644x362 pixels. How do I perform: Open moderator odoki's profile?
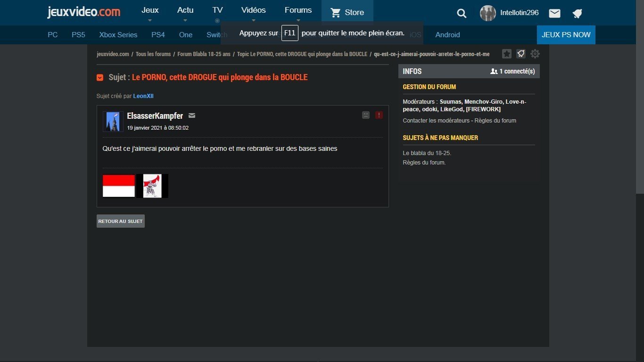pos(429,109)
